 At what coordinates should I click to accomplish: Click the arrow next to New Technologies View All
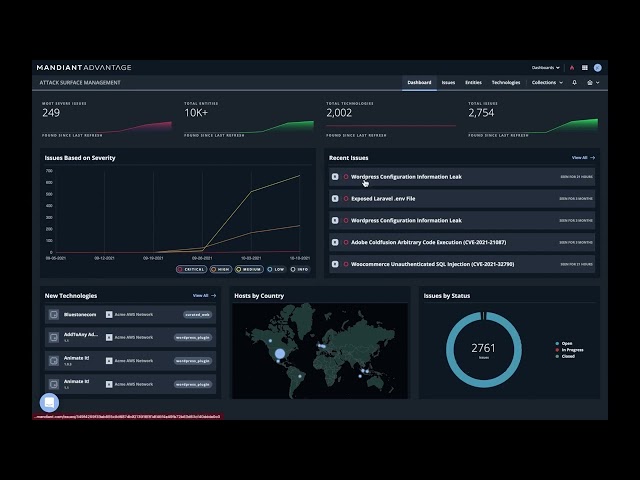[213, 296]
